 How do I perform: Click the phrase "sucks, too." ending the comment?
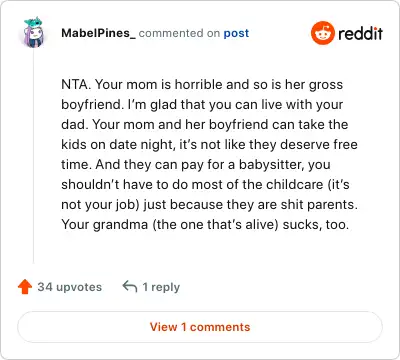pyautogui.click(x=316, y=225)
